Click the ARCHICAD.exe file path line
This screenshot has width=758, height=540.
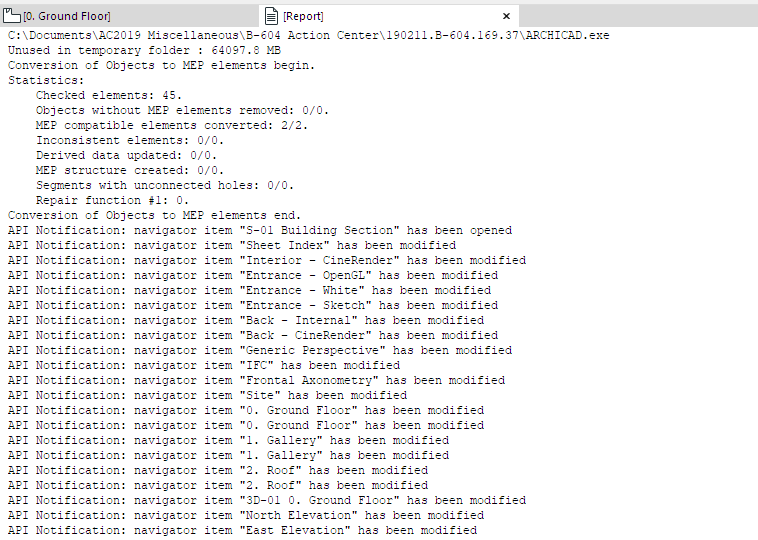point(308,35)
